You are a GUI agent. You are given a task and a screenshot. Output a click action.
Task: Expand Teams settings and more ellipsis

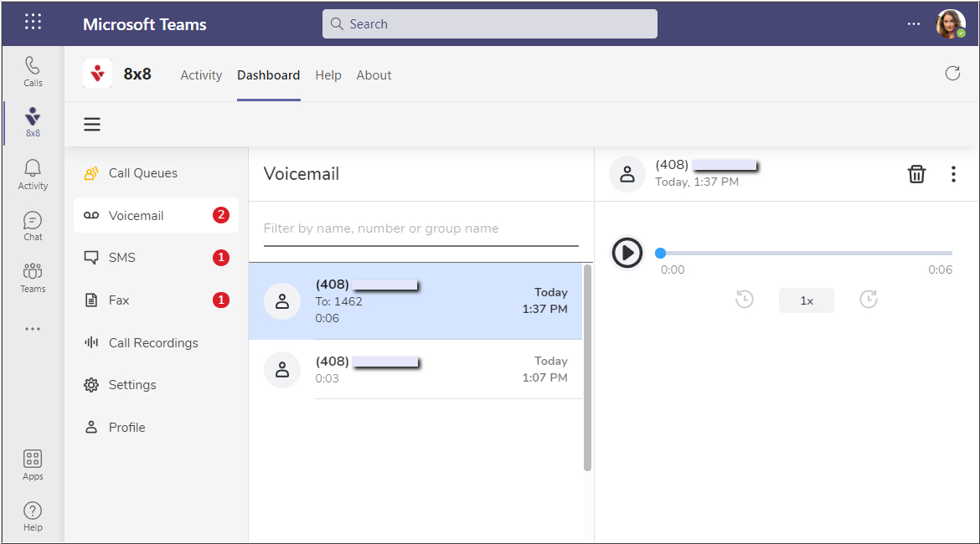(914, 24)
